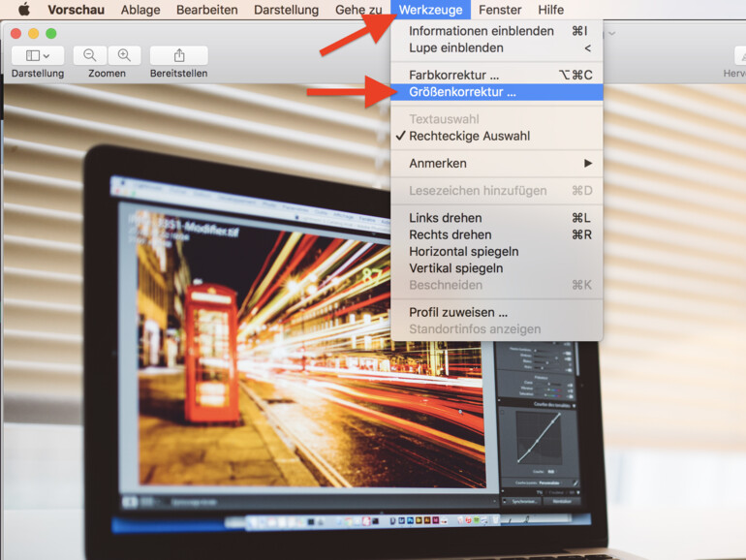Choose Vertikal spiegeln
The width and height of the screenshot is (746, 560).
click(497, 268)
